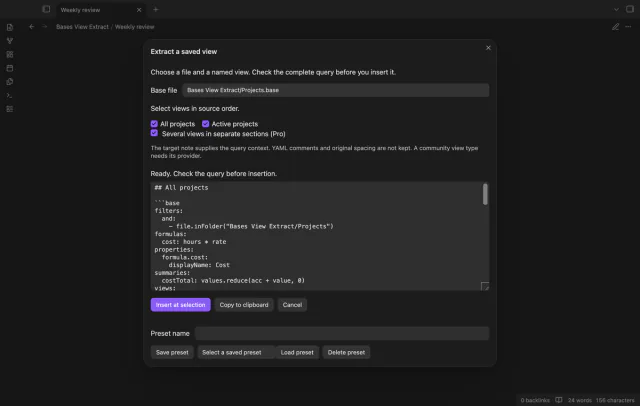The height and width of the screenshot is (406, 640).
Task: Uncheck the Active projects checkbox
Action: pos(205,124)
